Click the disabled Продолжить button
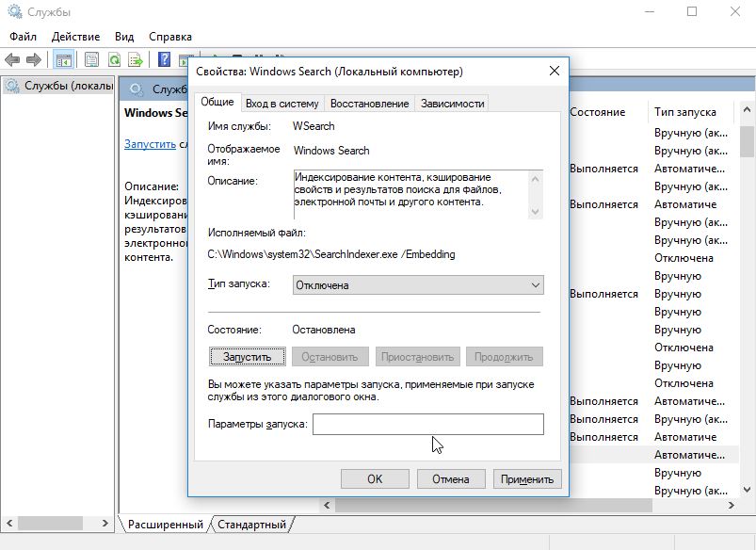 click(504, 357)
